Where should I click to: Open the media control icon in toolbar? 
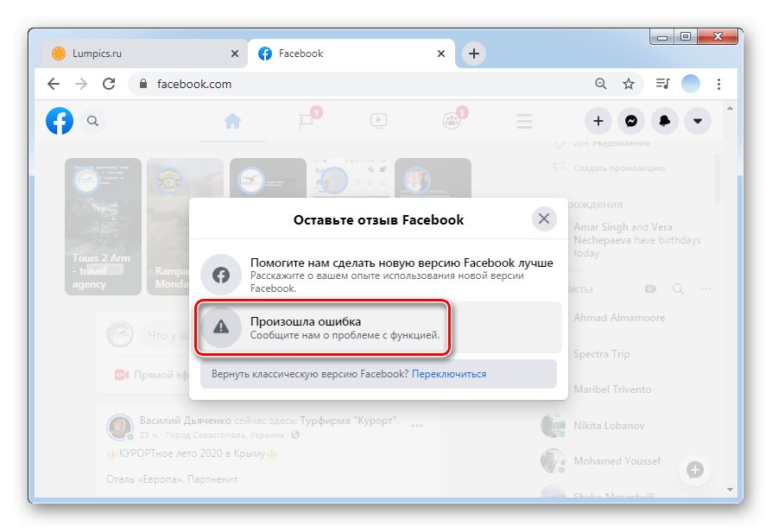[662, 85]
